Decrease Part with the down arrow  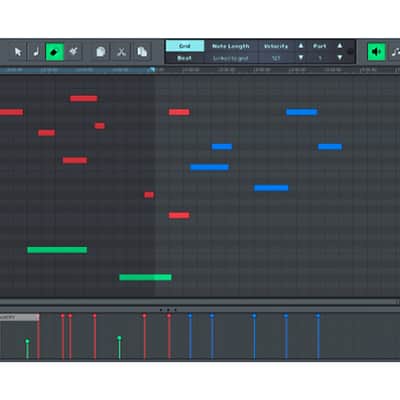pyautogui.click(x=340, y=58)
